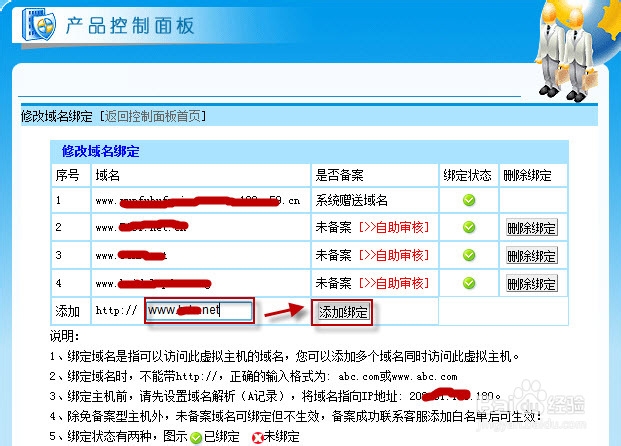Click the 修改域名绑定 breadcrumb text

click(x=56, y=116)
